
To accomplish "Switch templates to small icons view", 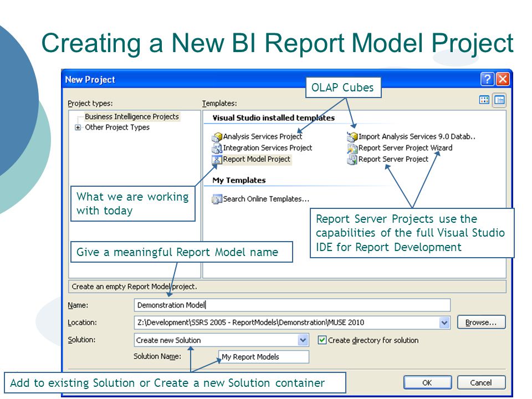I will tap(499, 100).
